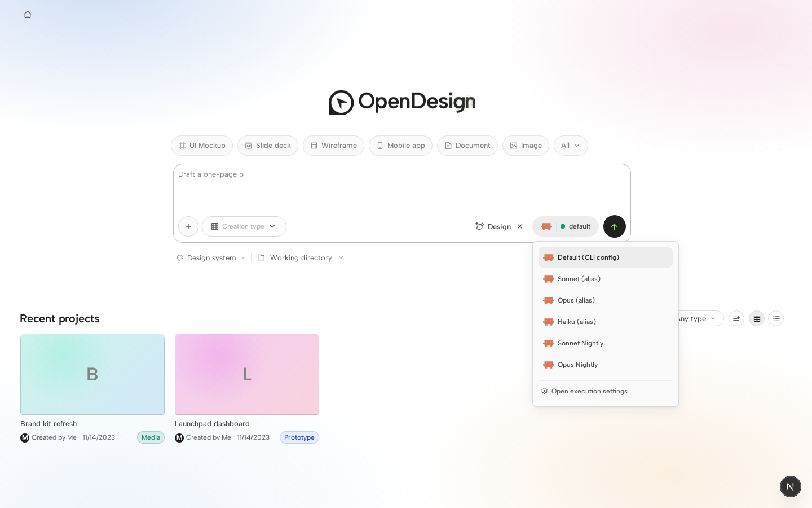Select Sonnet (alias) model
Image resolution: width=812 pixels, height=508 pixels.
coord(606,279)
